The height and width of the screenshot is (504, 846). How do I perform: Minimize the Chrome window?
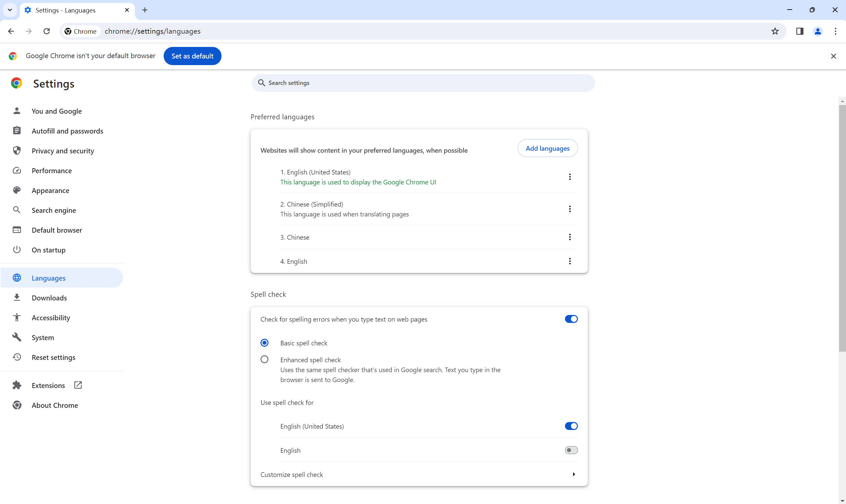point(789,10)
